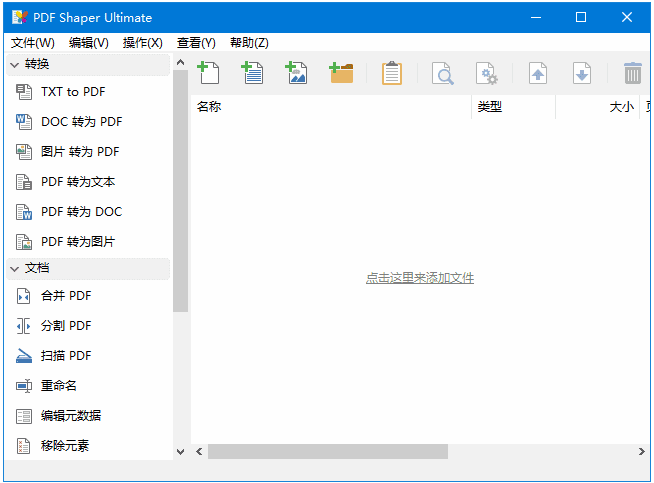Click the add folder toolbar icon

pyautogui.click(x=341, y=73)
